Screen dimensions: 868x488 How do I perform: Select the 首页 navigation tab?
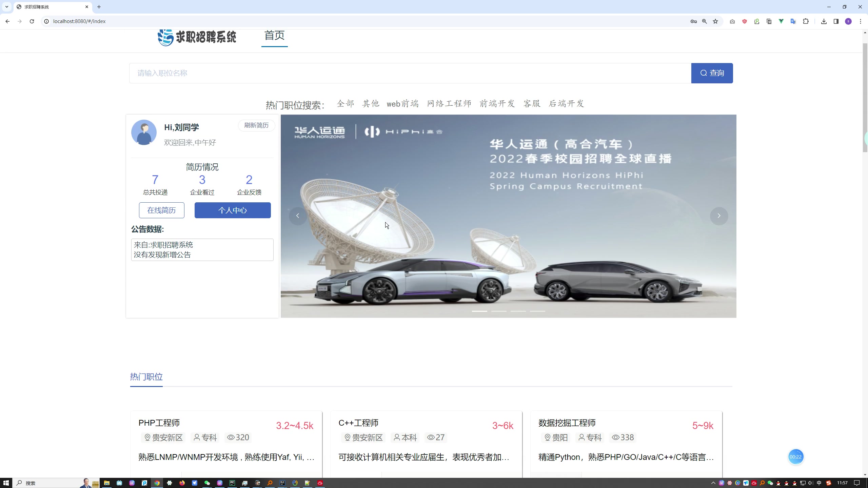click(x=274, y=36)
